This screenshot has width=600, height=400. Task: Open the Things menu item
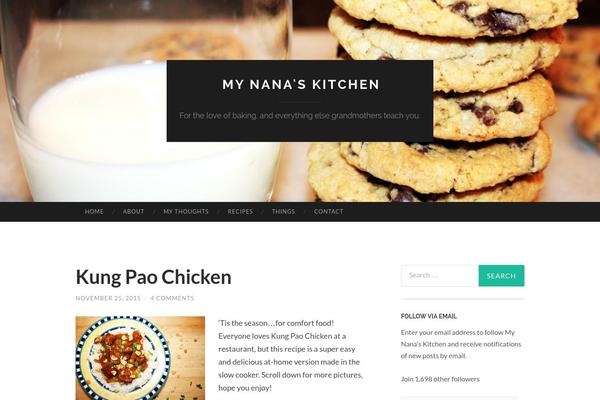(x=283, y=211)
